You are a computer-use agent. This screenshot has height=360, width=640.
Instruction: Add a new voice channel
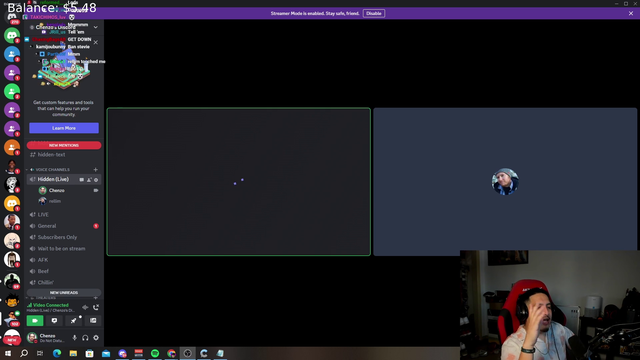pyautogui.click(x=96, y=169)
